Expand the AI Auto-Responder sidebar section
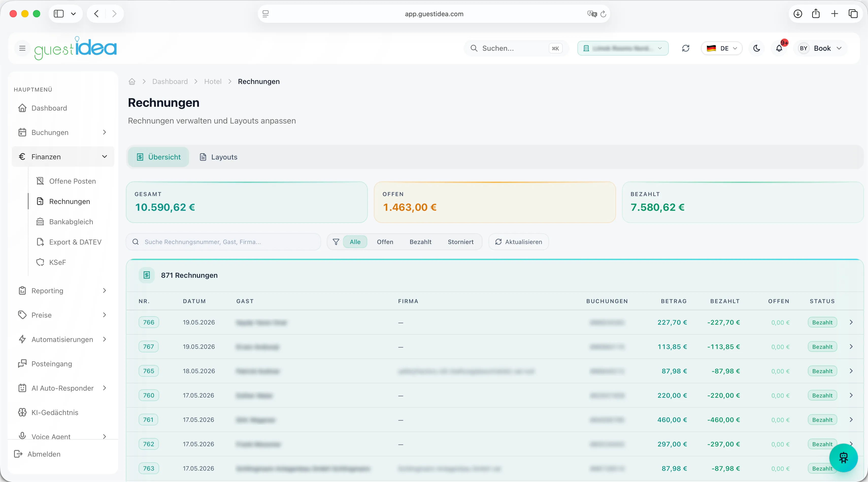 tap(63, 388)
